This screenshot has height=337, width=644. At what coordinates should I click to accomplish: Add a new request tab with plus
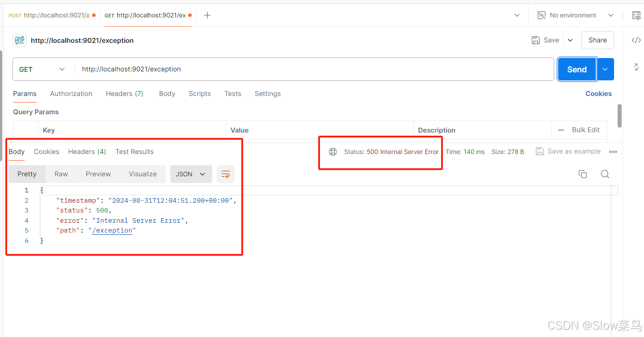tap(207, 15)
